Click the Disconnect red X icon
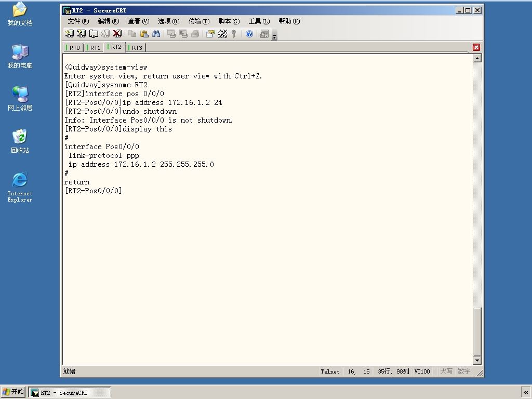This screenshot has width=532, height=399. (117, 34)
